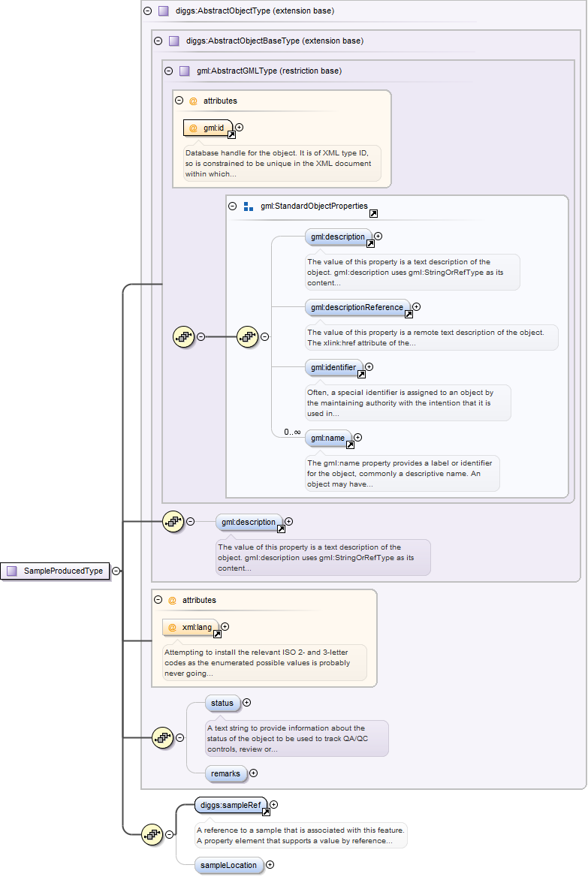Click the link arrow after gml:StandardObjectProperties

(x=373, y=213)
